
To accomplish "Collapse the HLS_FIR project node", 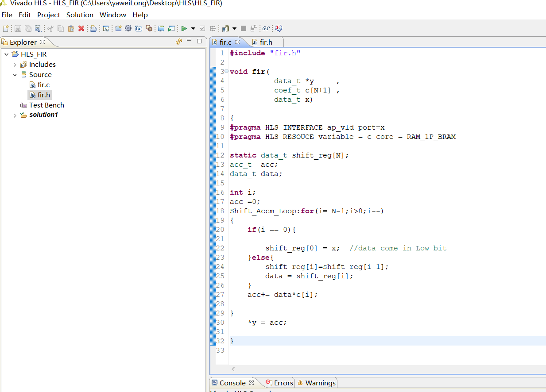I will coord(6,54).
